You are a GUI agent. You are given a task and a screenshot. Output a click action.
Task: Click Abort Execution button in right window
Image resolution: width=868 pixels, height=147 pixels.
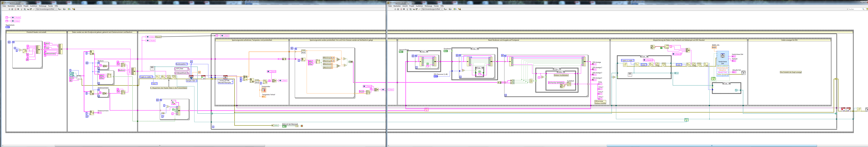coord(401,9)
